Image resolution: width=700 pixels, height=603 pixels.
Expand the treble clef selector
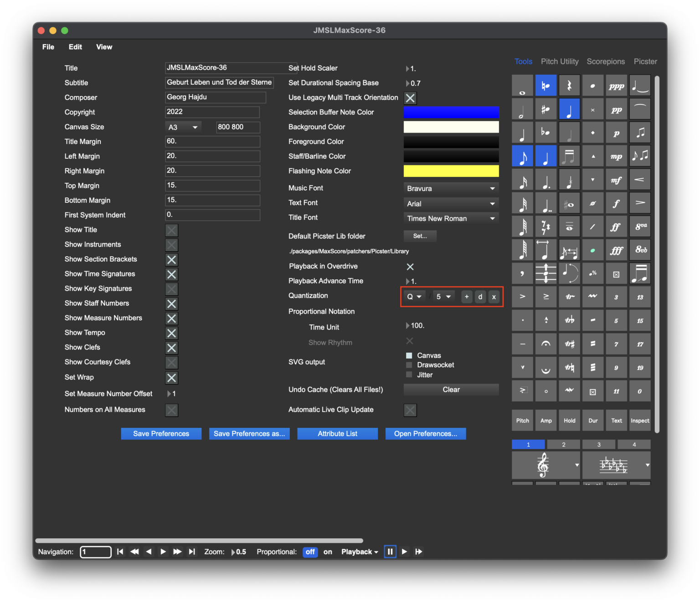pos(576,465)
